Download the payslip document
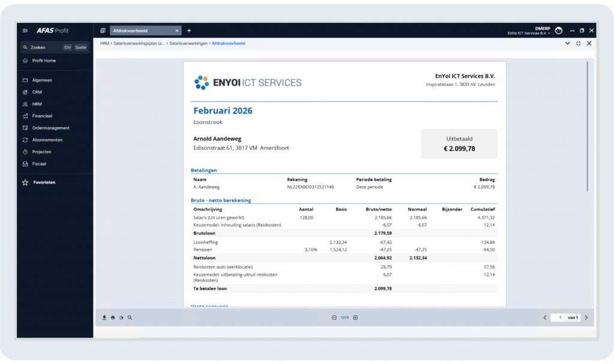This screenshot has width=614, height=364. point(104,318)
